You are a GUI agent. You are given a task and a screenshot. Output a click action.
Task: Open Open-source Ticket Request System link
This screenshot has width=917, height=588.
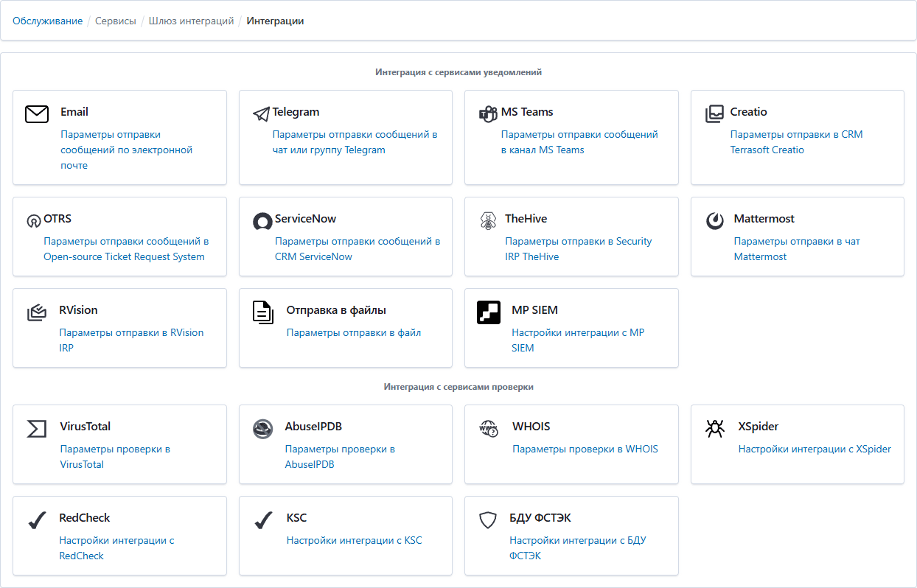tap(126, 249)
